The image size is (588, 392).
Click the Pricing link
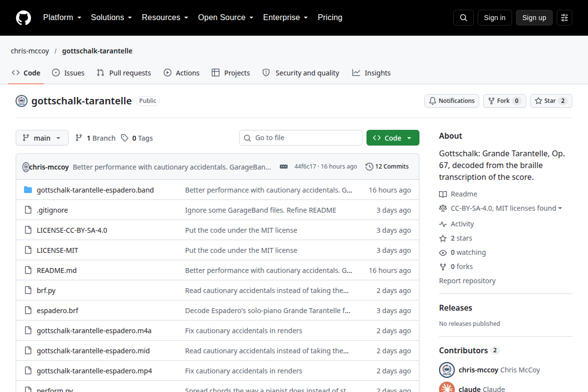tap(330, 18)
